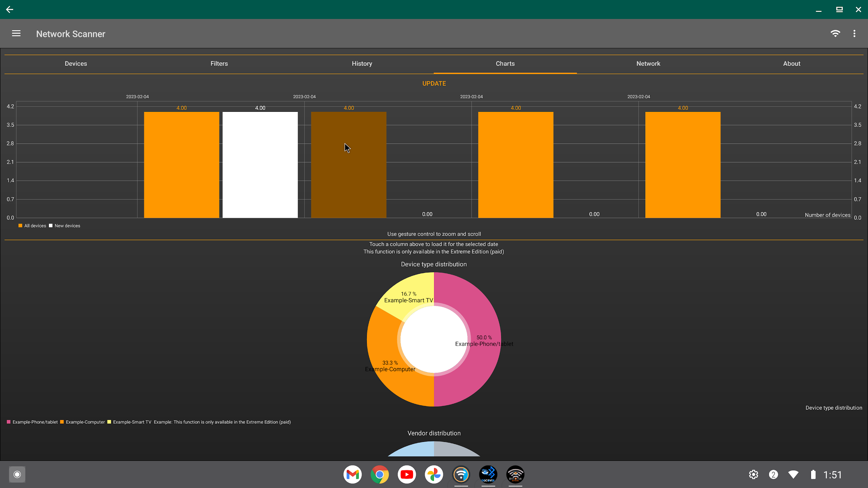This screenshot has height=488, width=868.
Task: Open Chrome from the shelf
Action: (380, 474)
